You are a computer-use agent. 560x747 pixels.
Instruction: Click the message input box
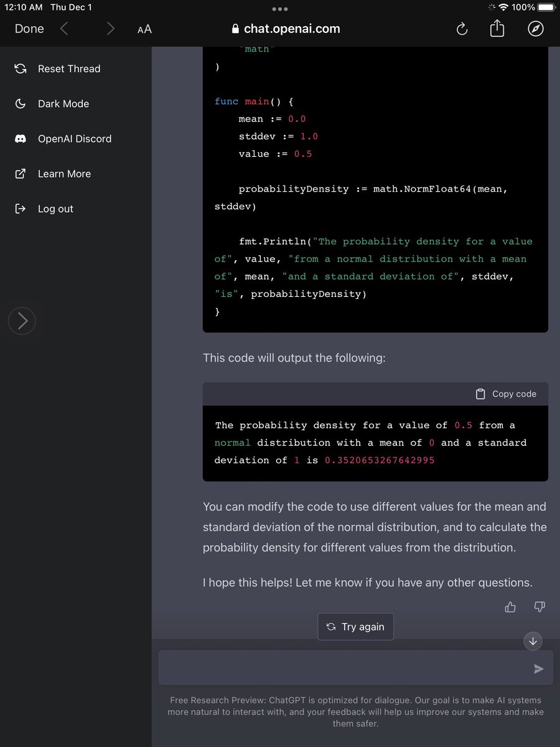356,668
